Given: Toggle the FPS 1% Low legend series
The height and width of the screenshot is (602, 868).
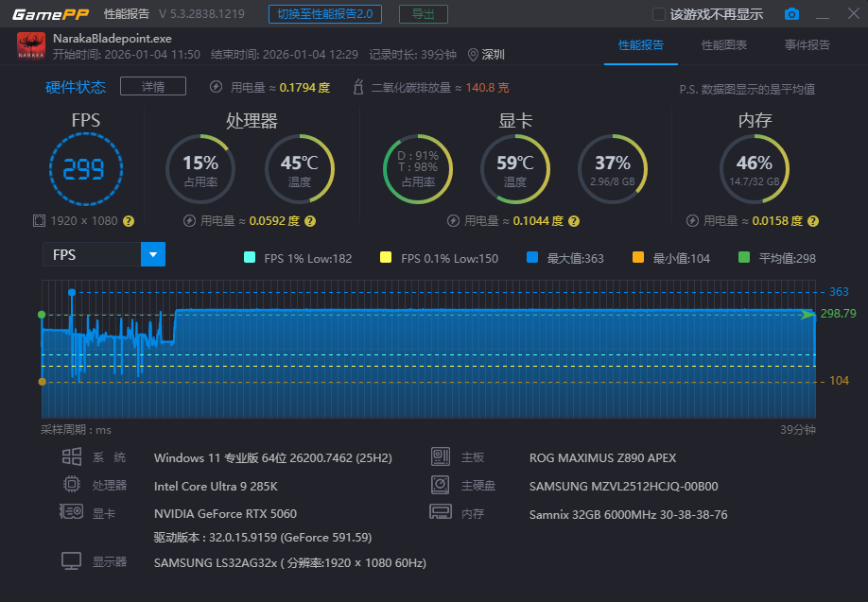Looking at the screenshot, I should pyautogui.click(x=250, y=258).
